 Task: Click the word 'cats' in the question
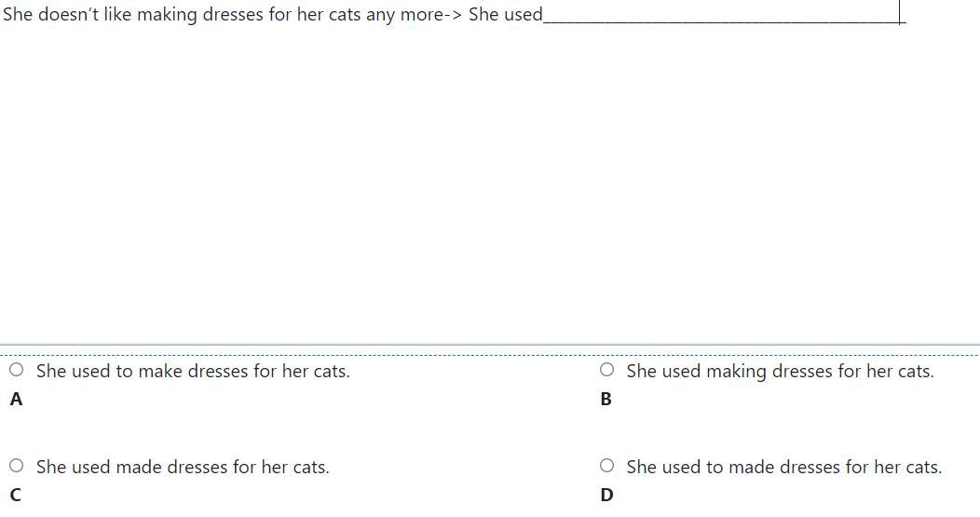pyautogui.click(x=345, y=16)
